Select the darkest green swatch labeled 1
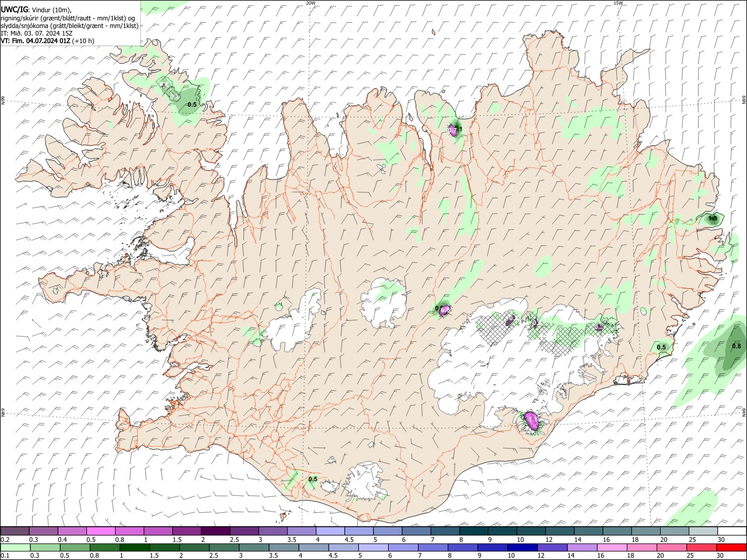Image resolution: width=747 pixels, height=560 pixels. coord(134,547)
